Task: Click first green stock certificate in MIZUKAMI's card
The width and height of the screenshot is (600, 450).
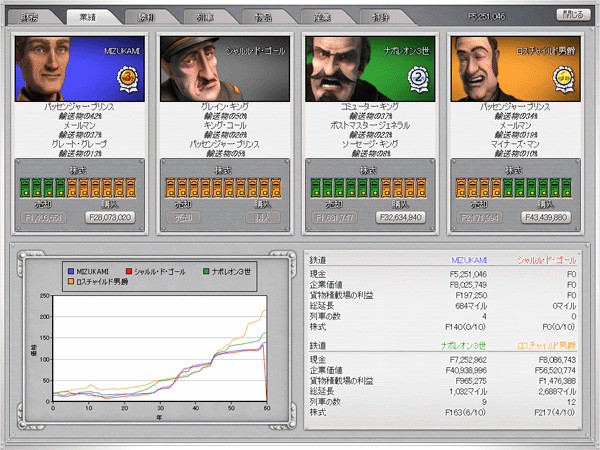Action: pyautogui.click(x=25, y=186)
